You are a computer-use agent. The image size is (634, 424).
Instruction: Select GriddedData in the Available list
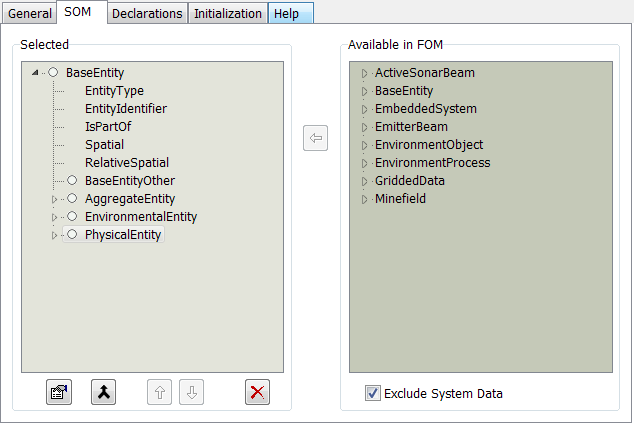point(409,181)
